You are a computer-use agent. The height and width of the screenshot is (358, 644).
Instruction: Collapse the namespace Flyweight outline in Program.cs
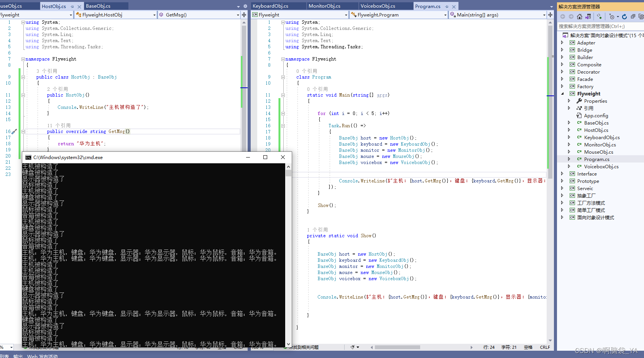(283, 59)
